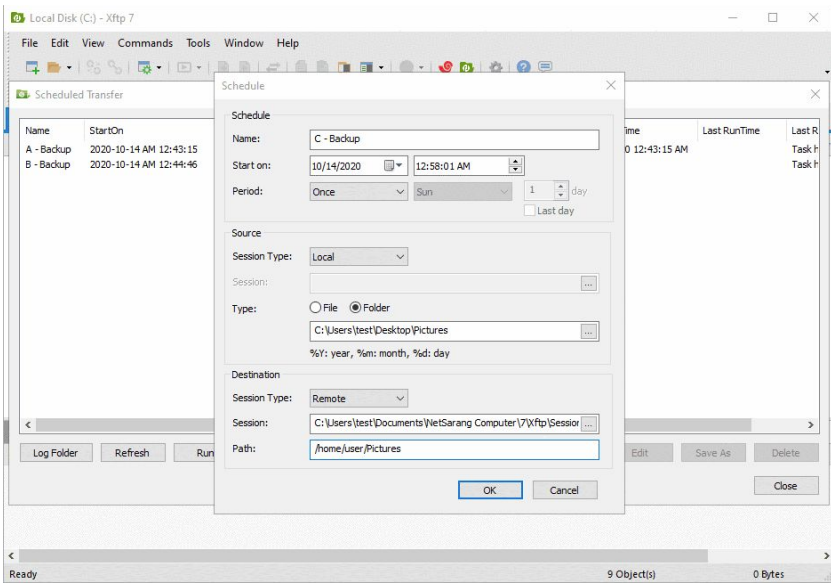Click the blue Help question mark icon

point(523,66)
